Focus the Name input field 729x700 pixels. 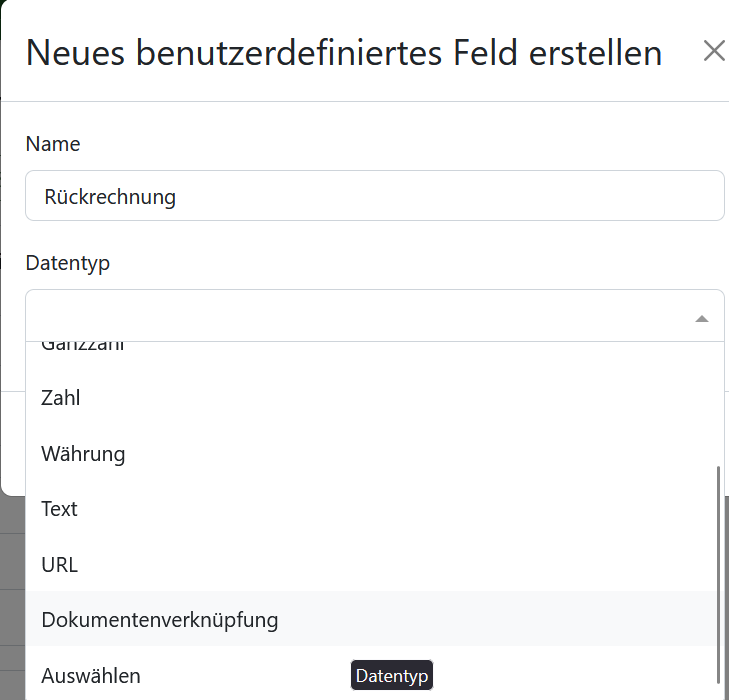(x=375, y=196)
